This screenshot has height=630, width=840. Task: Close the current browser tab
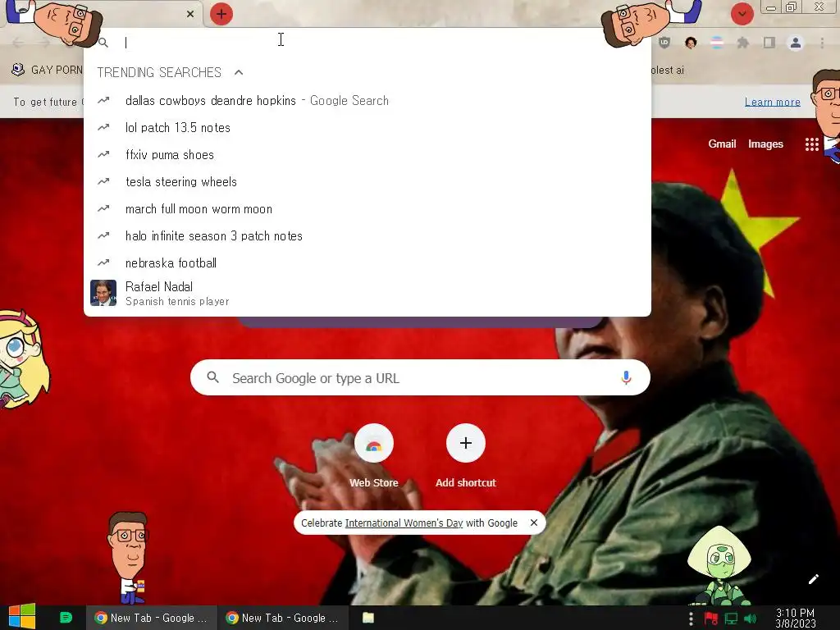(x=190, y=14)
